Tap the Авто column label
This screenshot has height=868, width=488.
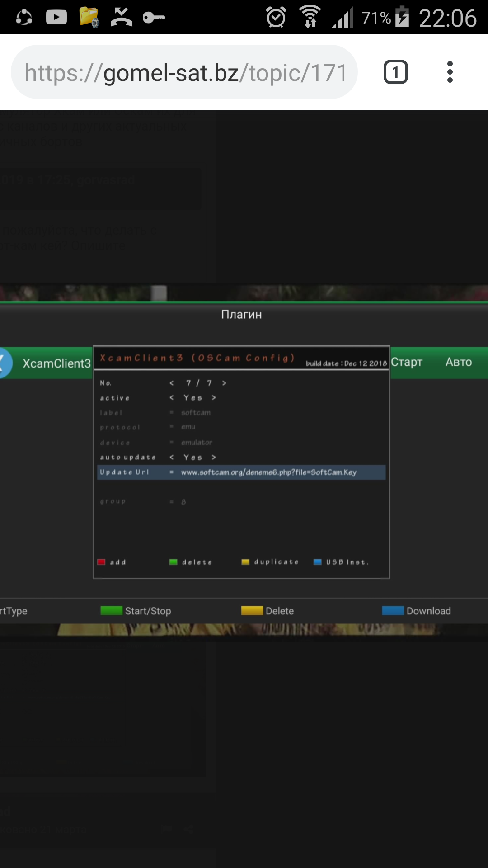[459, 362]
